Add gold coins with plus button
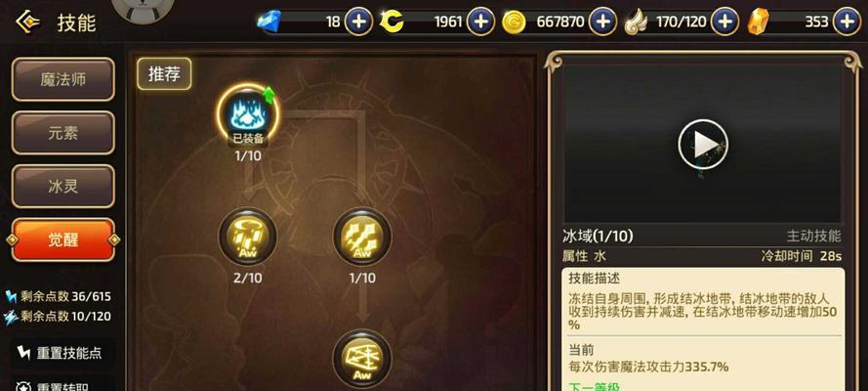The width and height of the screenshot is (868, 391). 602,22
